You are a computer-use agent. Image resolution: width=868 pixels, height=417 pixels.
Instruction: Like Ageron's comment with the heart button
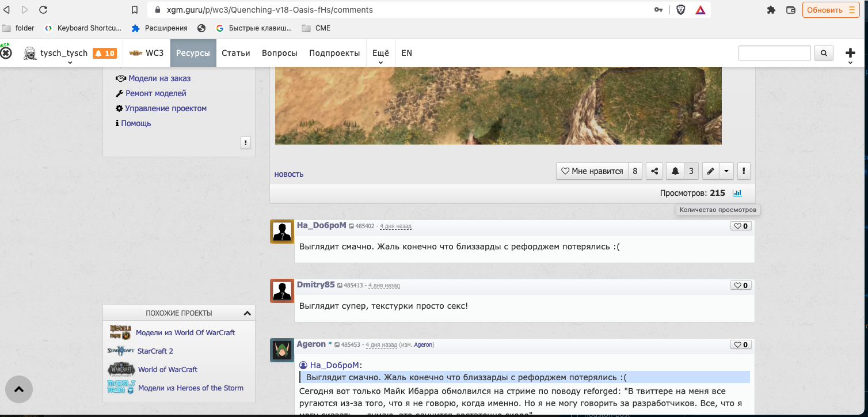pyautogui.click(x=740, y=344)
